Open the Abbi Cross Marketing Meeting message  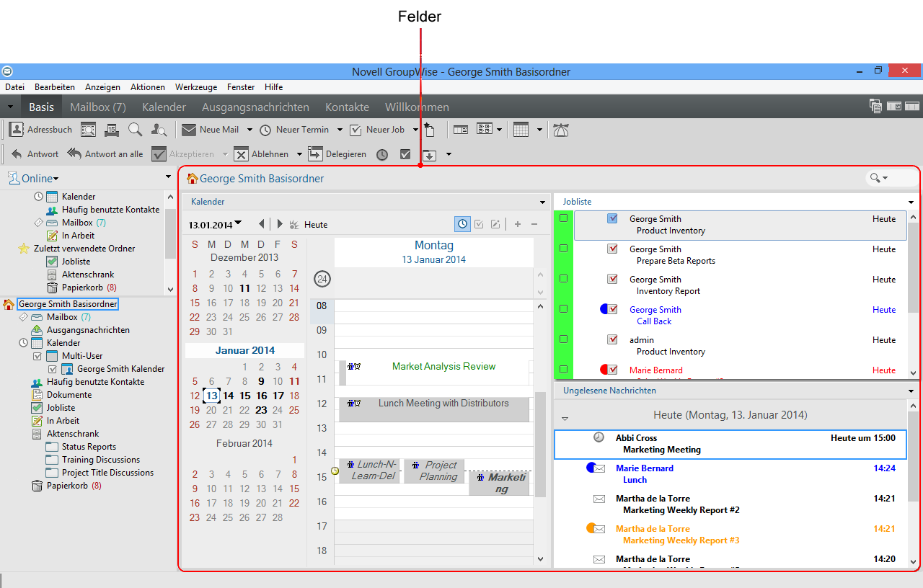730,444
